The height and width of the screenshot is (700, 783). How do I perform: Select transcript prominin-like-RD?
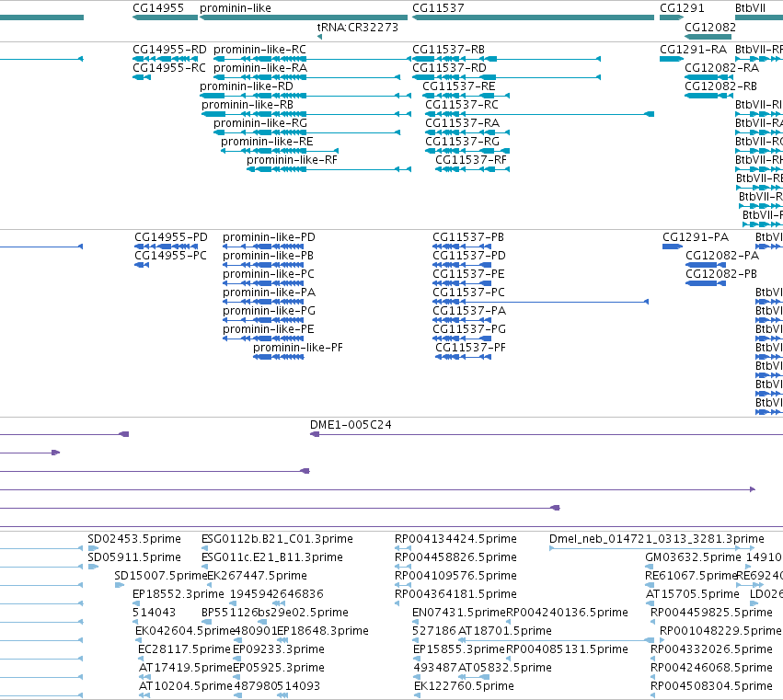(305, 96)
